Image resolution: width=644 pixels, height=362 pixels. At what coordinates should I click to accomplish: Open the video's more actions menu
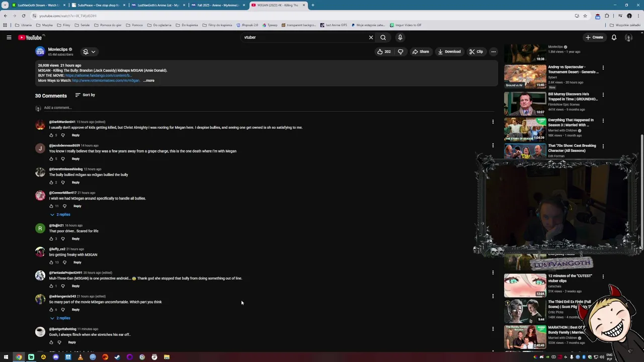[x=494, y=51]
